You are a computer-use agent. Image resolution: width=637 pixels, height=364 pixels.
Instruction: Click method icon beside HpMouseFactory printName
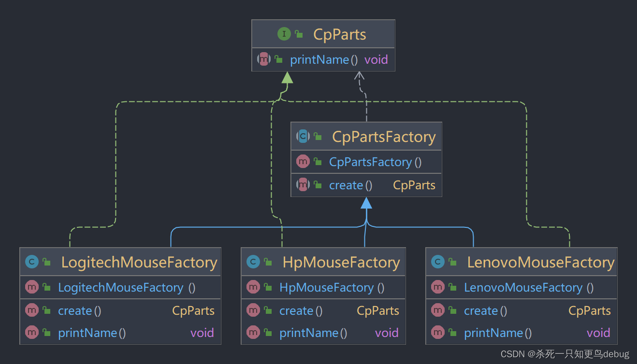(x=253, y=333)
